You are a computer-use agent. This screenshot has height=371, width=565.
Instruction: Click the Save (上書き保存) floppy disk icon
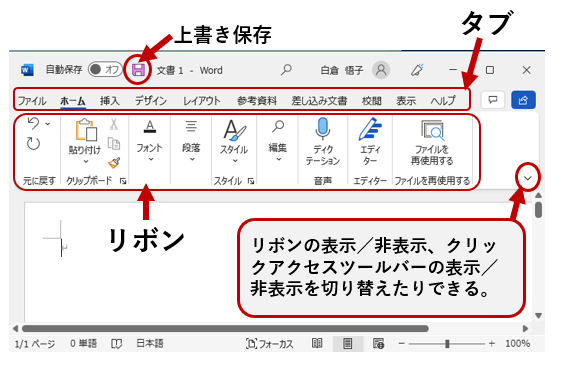(x=138, y=70)
